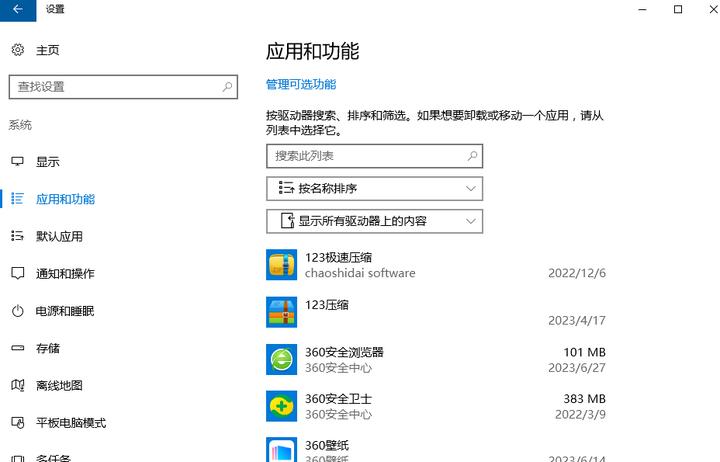
Task: Select the 360安全浏览器 app name
Action: point(344,352)
